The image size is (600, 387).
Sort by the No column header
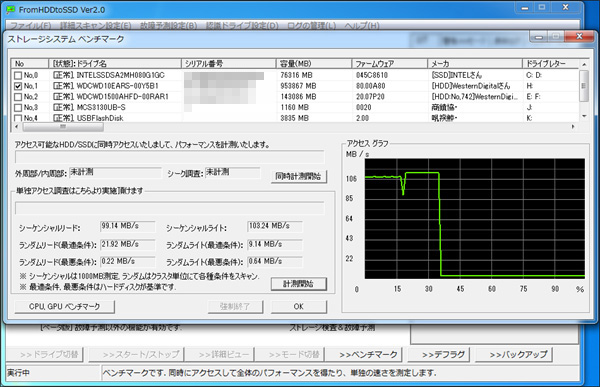(30, 64)
